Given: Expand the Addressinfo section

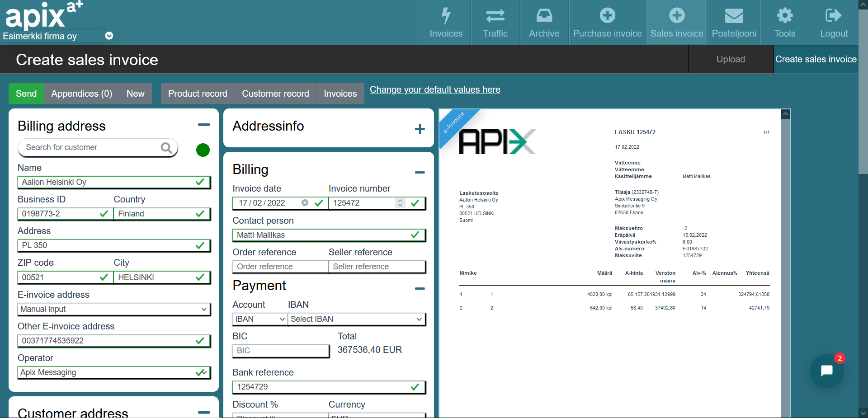Looking at the screenshot, I should point(420,128).
